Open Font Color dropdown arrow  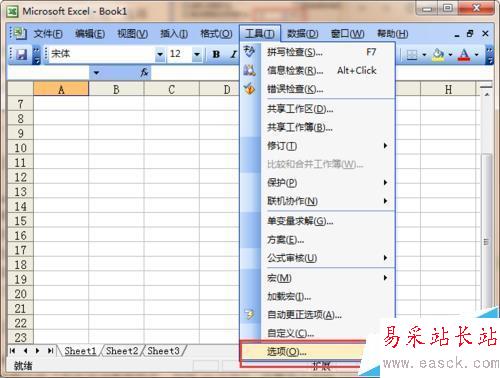(477, 55)
